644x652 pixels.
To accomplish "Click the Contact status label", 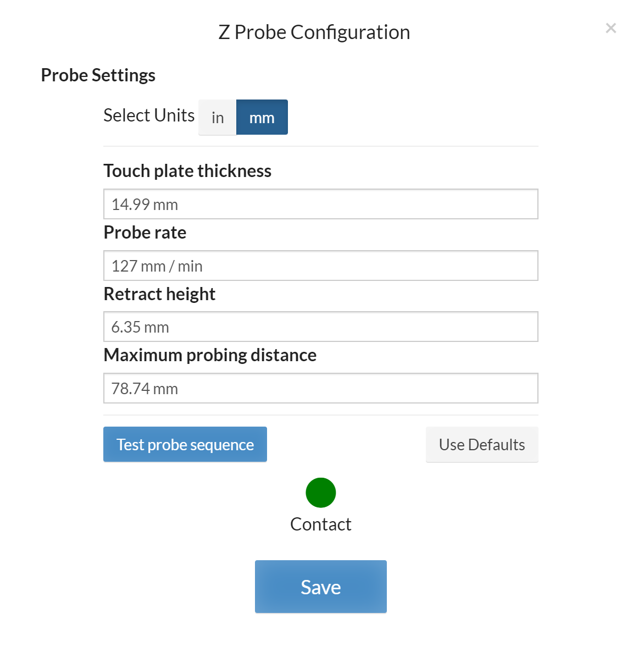I will coord(321,524).
